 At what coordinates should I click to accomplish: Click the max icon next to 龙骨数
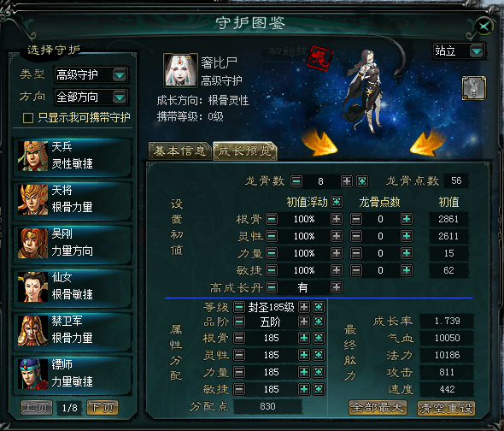tap(362, 181)
